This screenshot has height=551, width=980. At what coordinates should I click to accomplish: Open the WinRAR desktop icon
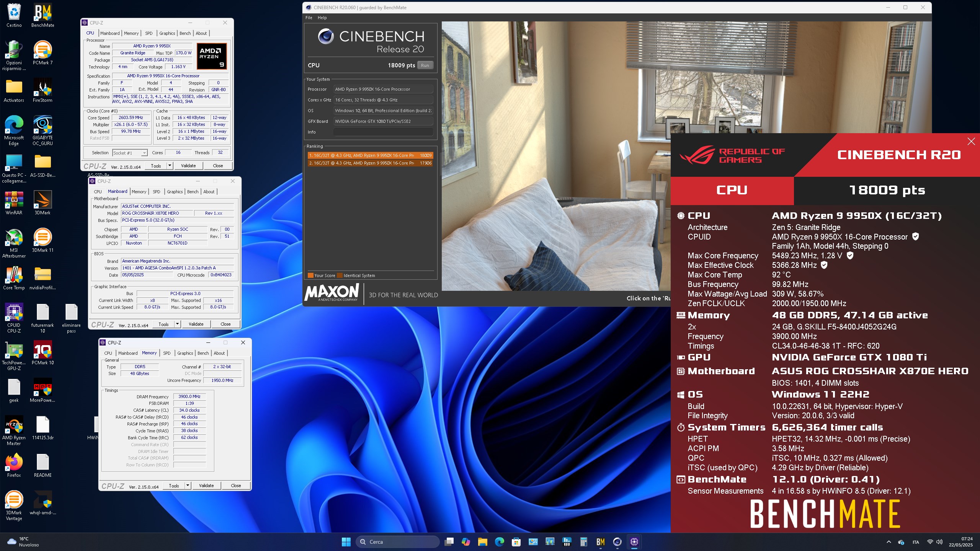(x=14, y=203)
